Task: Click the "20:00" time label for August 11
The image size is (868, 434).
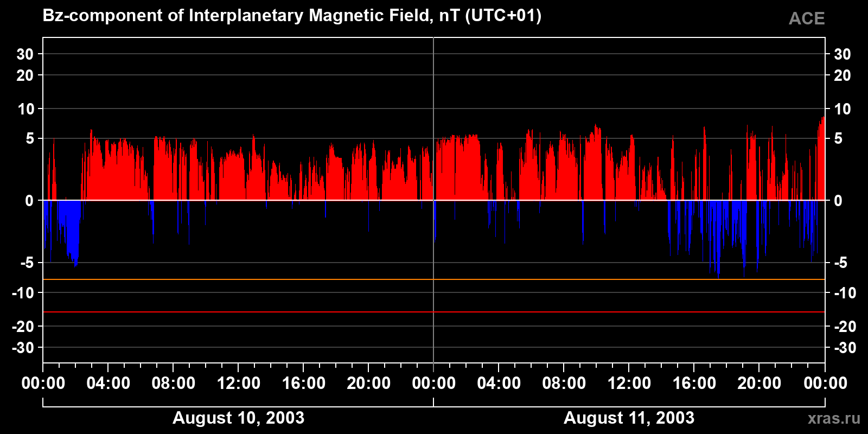Action: coord(759,384)
